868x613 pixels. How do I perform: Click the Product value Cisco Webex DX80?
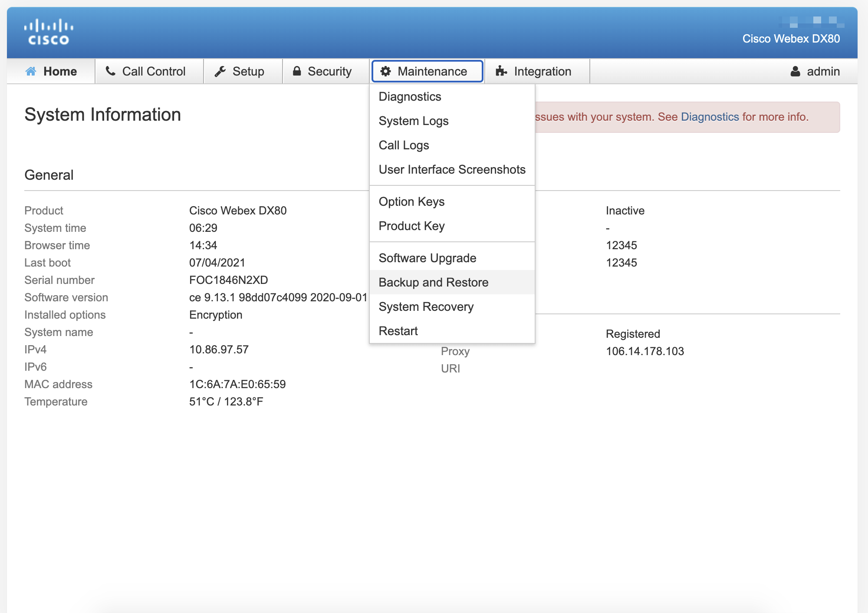pyautogui.click(x=238, y=211)
